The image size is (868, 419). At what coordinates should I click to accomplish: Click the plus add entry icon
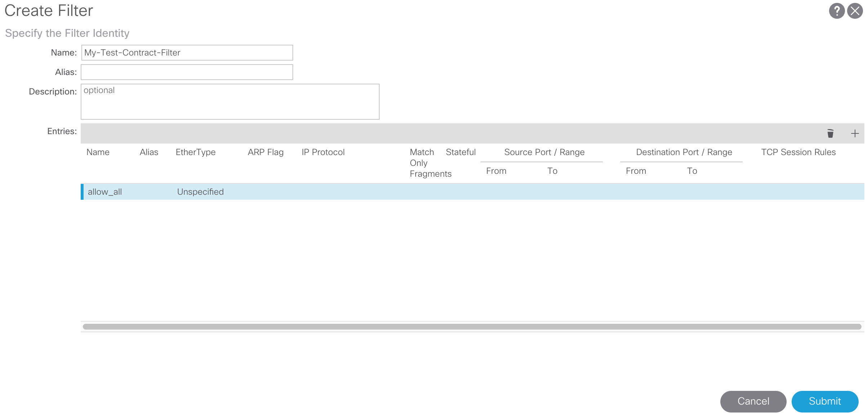tap(855, 133)
